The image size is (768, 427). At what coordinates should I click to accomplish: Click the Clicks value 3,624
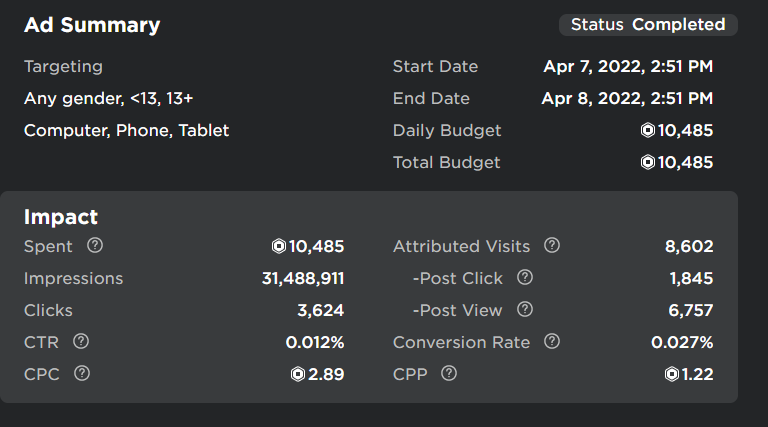point(320,310)
